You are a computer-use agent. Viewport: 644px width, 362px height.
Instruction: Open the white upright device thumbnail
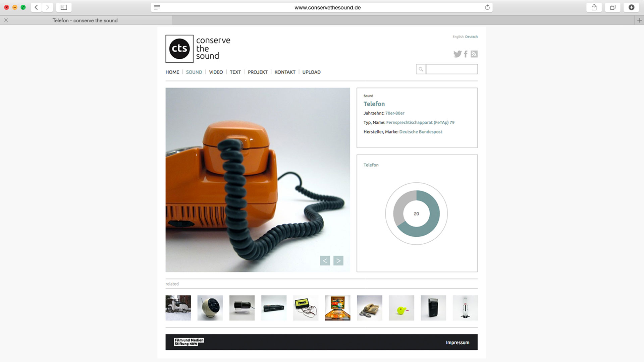tap(465, 308)
